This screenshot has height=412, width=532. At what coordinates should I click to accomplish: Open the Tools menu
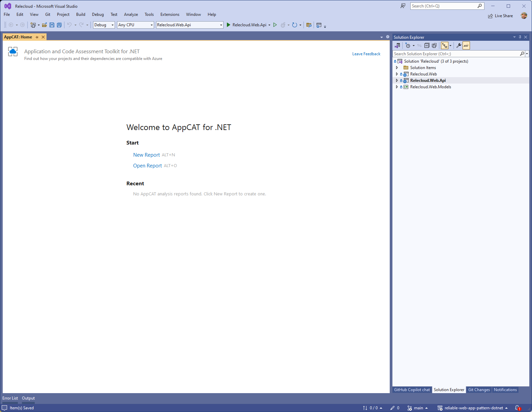pyautogui.click(x=149, y=14)
